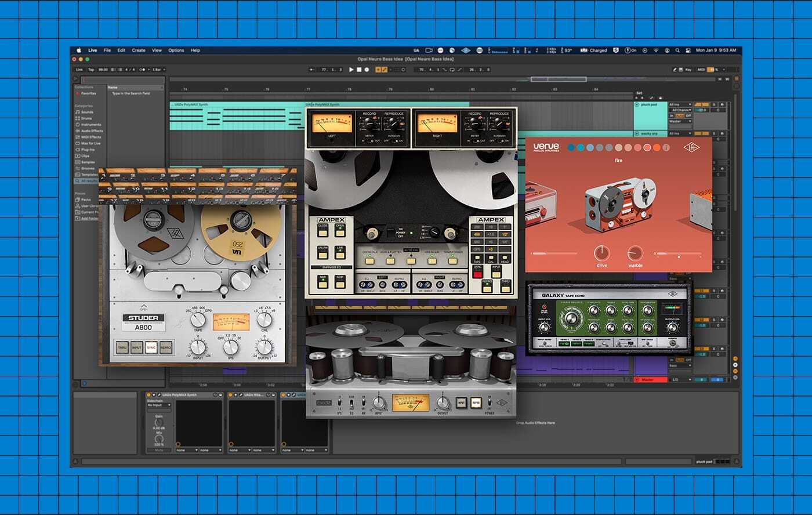812x515 pixels.
Task: Click the Tap tempo button
Action: point(91,70)
